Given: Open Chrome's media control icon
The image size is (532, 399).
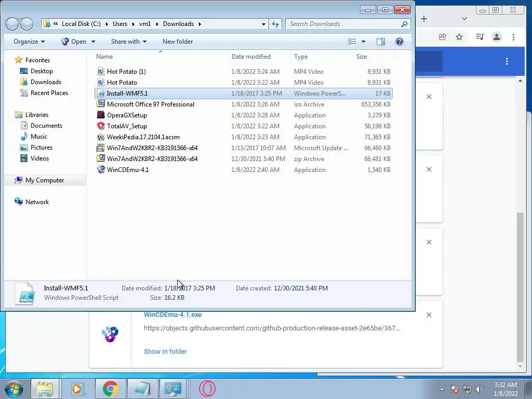Looking at the screenshot, I should [480, 37].
